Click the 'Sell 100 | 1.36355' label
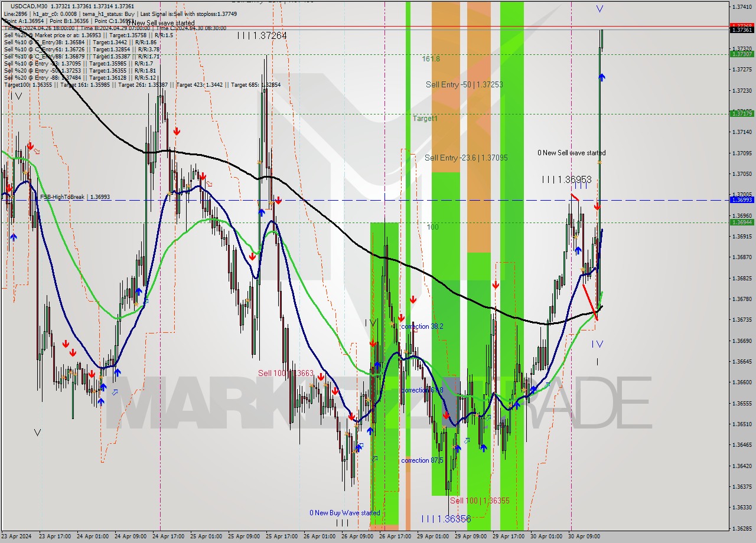Screen dimensions: 756x543 480,501
